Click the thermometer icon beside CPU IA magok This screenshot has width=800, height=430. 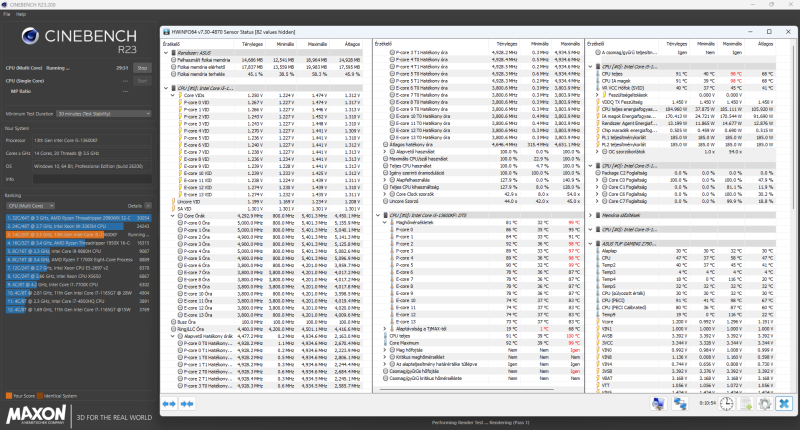coord(598,81)
